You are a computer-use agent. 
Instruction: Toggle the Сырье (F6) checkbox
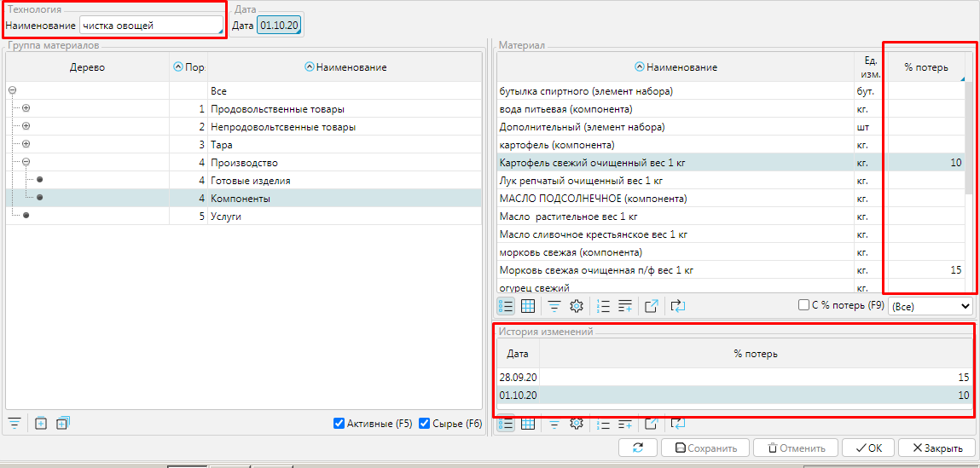click(425, 424)
